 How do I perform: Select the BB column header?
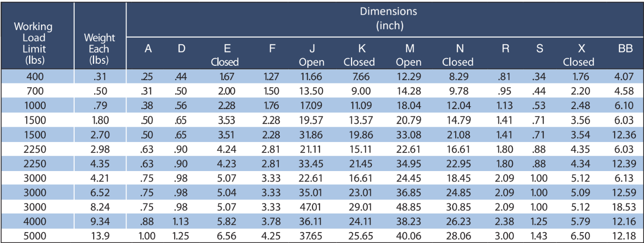pos(625,49)
